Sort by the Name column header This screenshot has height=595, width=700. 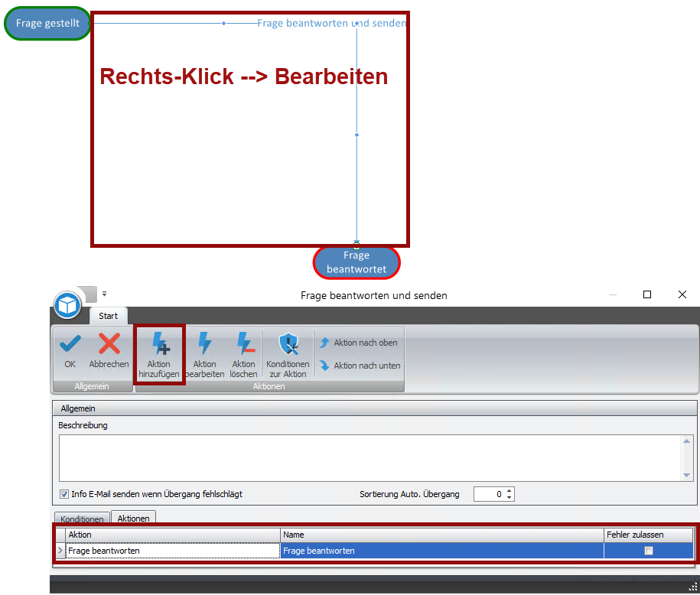[442, 535]
